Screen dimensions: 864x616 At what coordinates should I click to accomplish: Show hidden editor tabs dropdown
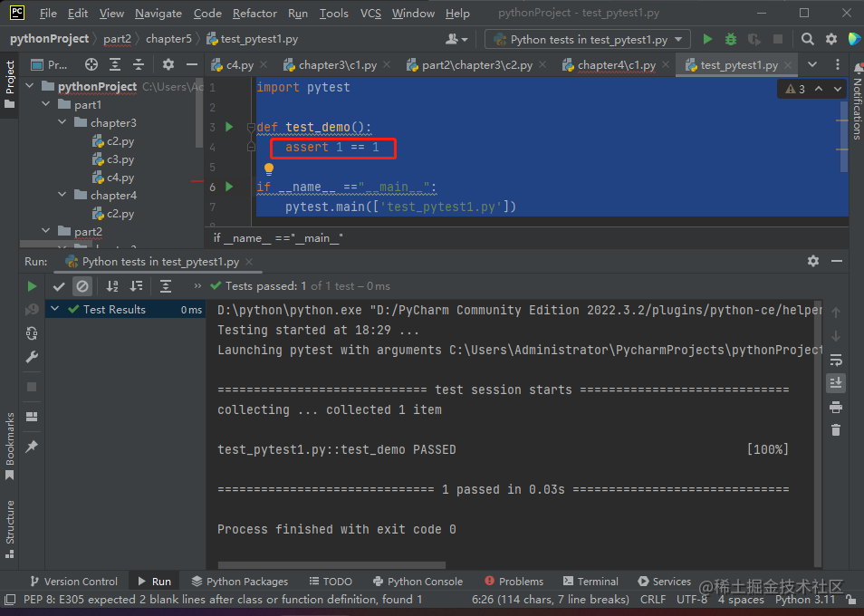(x=812, y=65)
